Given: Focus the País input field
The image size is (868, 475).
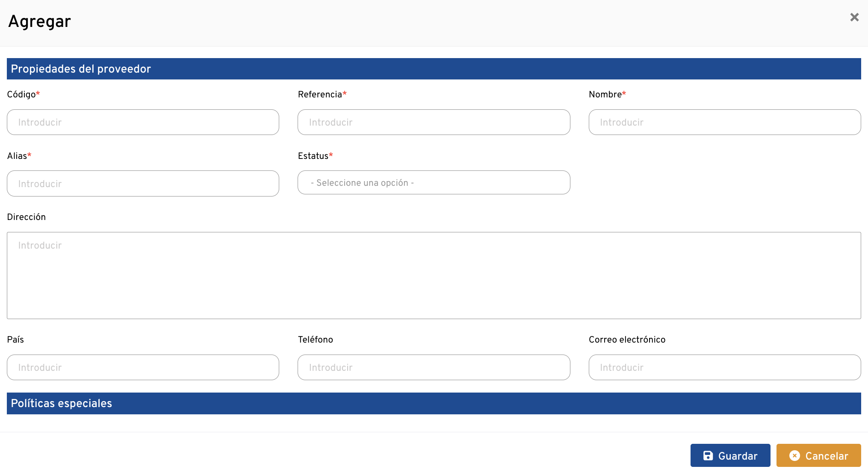Looking at the screenshot, I should tap(143, 367).
